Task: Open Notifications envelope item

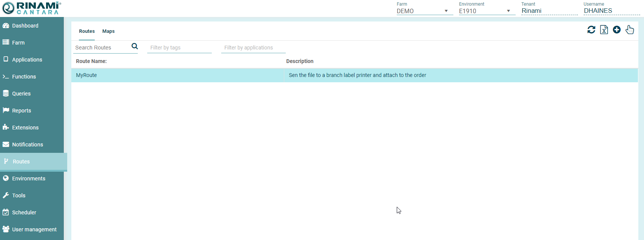Action: tap(27, 145)
